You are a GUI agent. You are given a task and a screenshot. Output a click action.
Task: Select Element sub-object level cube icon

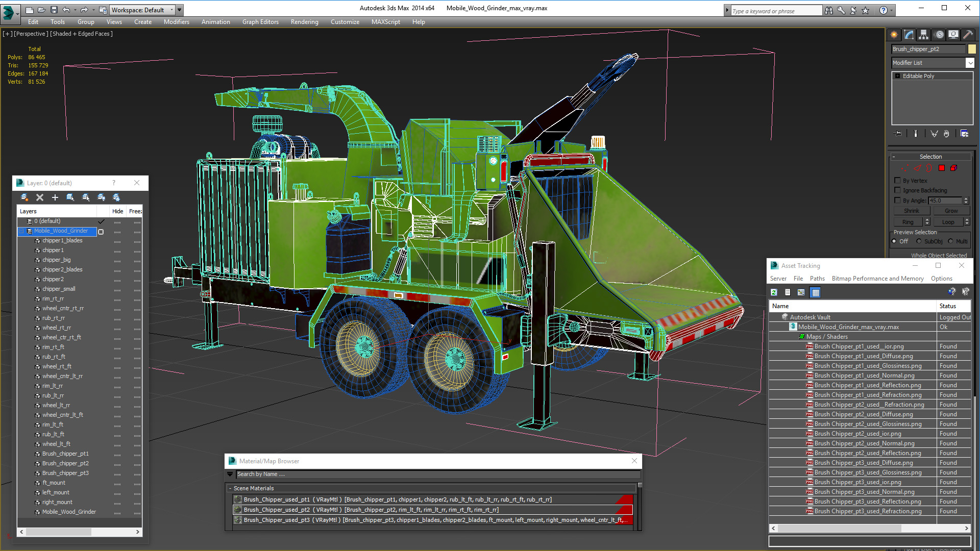(953, 168)
